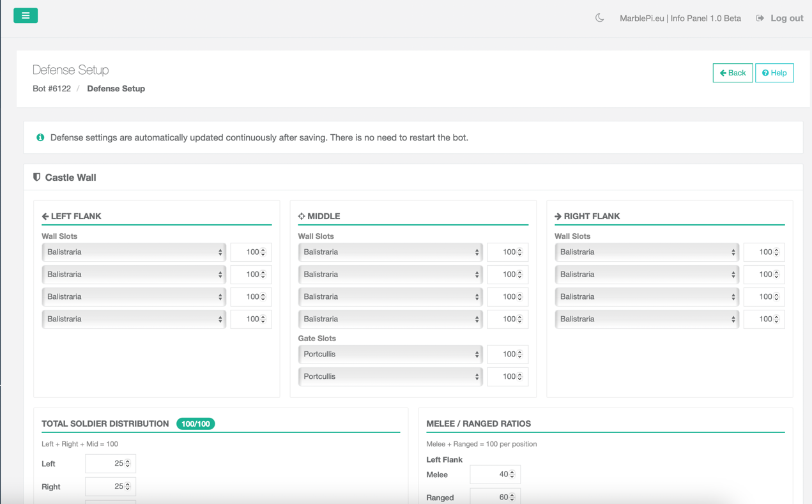Click the Left Flank arrow icon
This screenshot has height=504, width=812.
click(45, 217)
